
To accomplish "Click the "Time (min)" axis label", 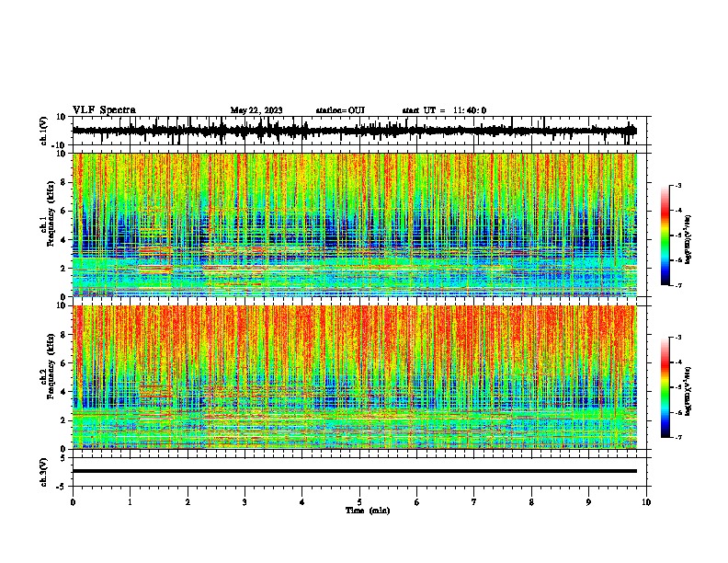I will point(368,511).
